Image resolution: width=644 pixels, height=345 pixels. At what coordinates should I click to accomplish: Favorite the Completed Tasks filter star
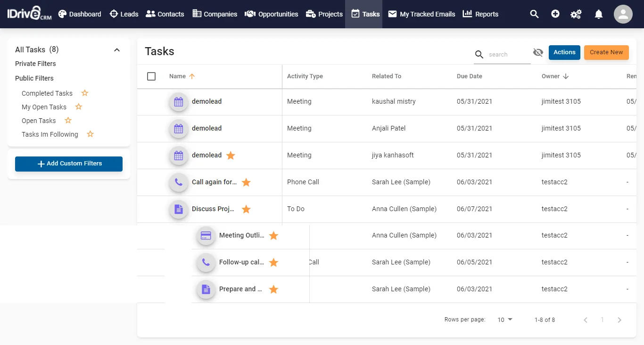[x=85, y=93]
